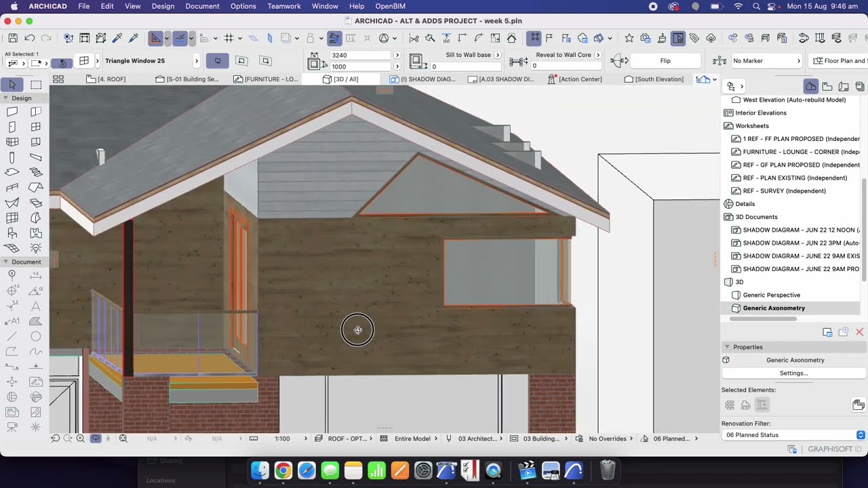The width and height of the screenshot is (868, 488).
Task: Click the grid snap icon in toolbar
Action: (229, 38)
